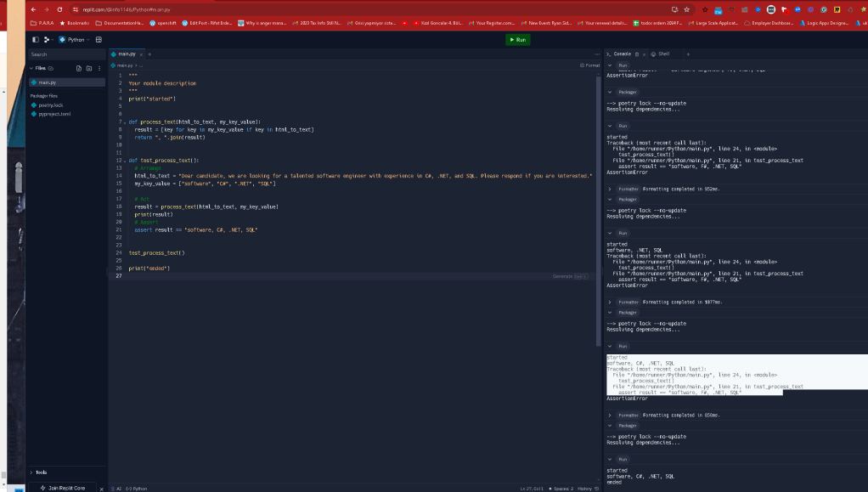Expand Formatter section completed in 952ms
The width and height of the screenshot is (868, 492).
pyautogui.click(x=610, y=189)
